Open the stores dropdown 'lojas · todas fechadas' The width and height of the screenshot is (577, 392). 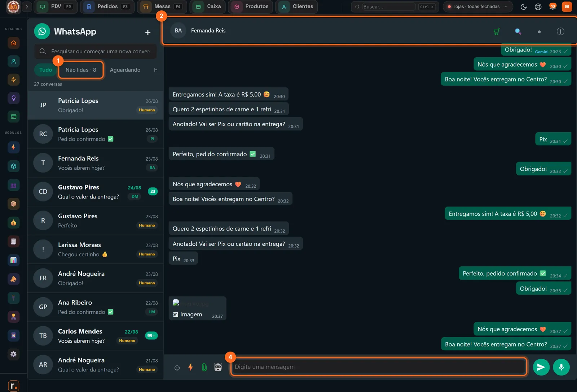478,6
